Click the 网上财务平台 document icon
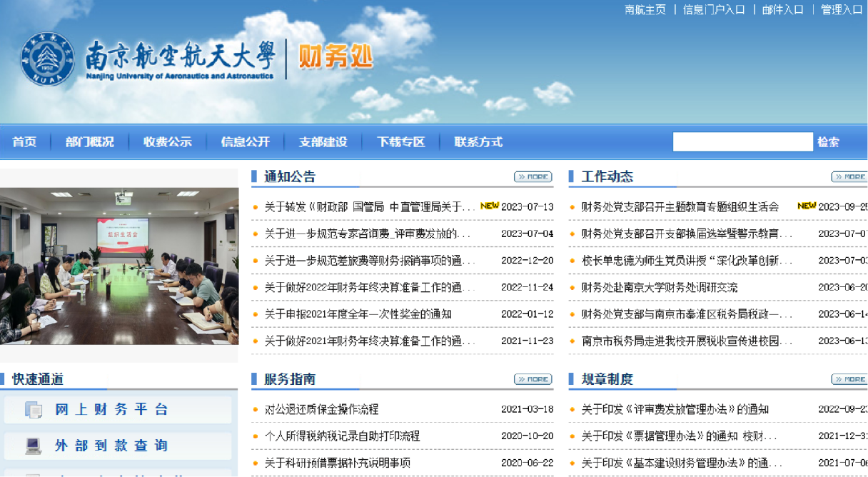The height and width of the screenshot is (477, 868). click(x=34, y=410)
